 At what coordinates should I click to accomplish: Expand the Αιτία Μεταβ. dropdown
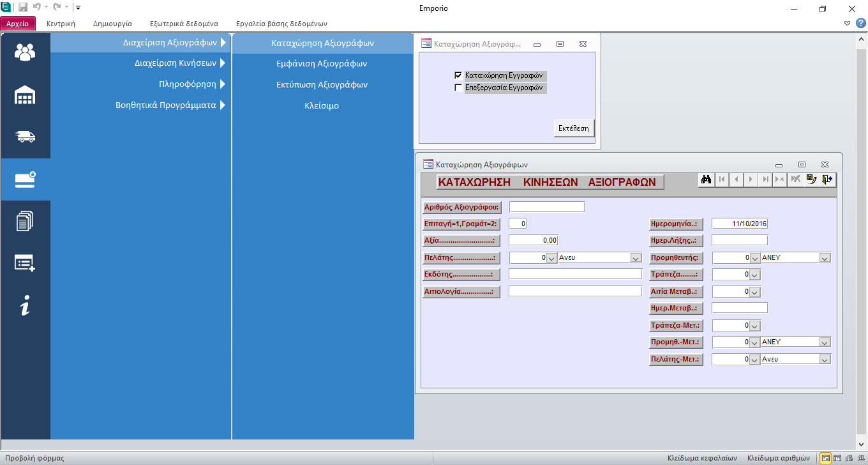[x=754, y=292]
